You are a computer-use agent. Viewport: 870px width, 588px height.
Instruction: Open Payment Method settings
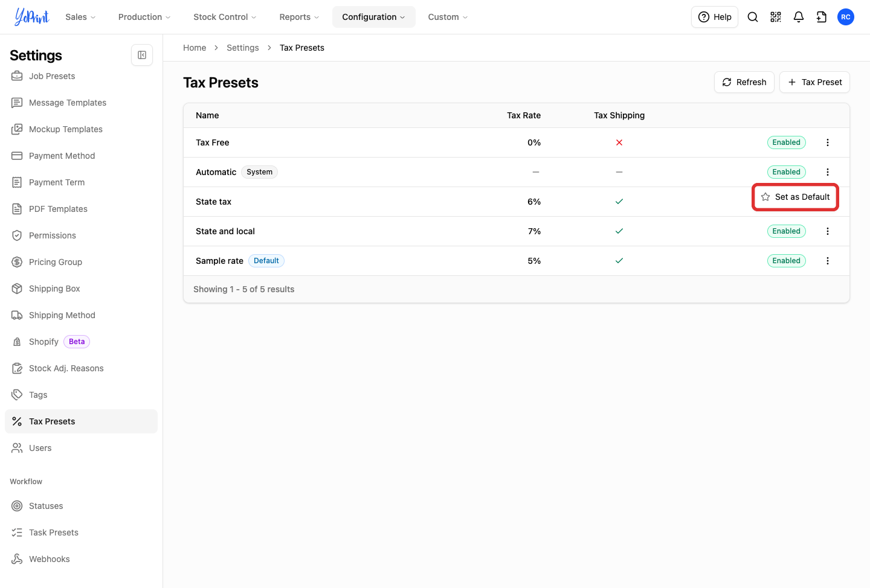point(81,156)
